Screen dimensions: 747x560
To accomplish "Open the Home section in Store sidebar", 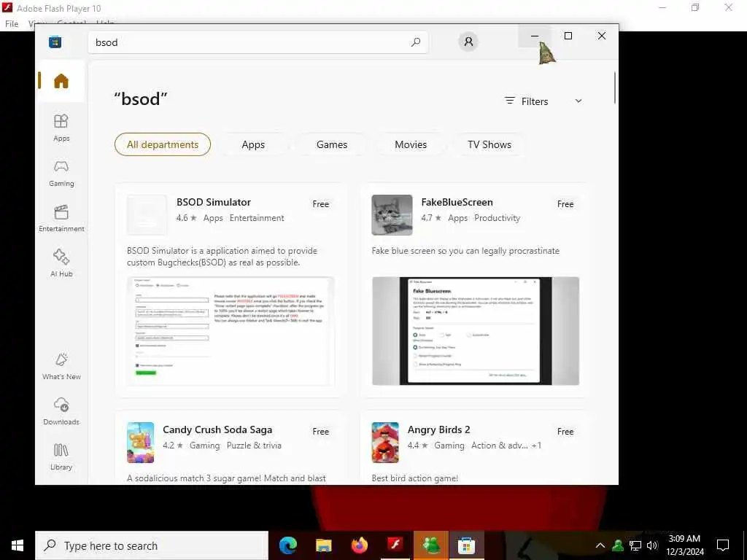I will pyautogui.click(x=61, y=81).
